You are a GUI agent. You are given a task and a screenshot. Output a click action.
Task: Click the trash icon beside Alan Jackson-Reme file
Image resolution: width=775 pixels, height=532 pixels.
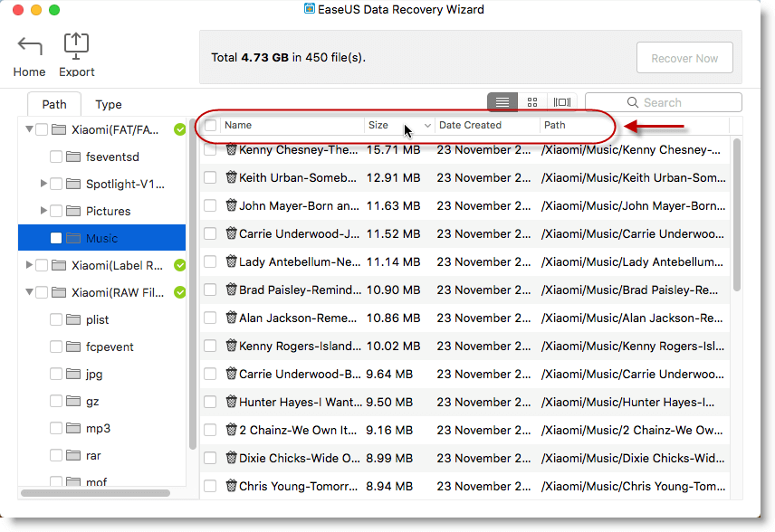tap(231, 318)
